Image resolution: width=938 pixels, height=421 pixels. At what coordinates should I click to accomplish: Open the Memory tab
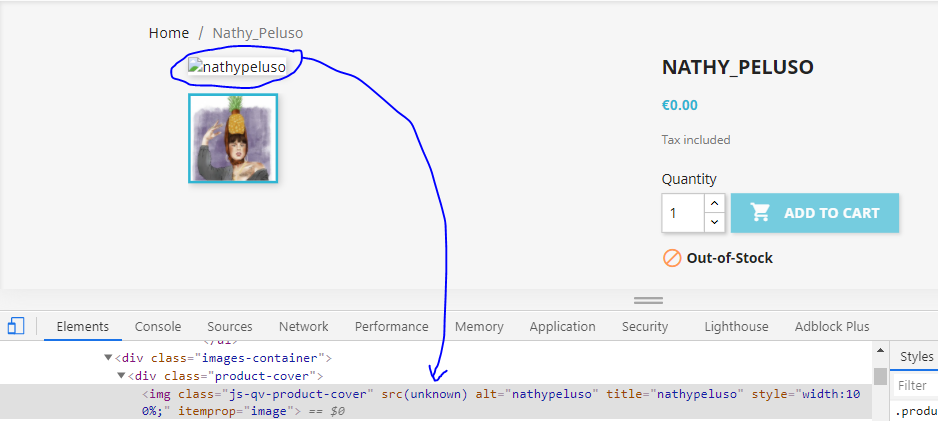click(x=479, y=327)
